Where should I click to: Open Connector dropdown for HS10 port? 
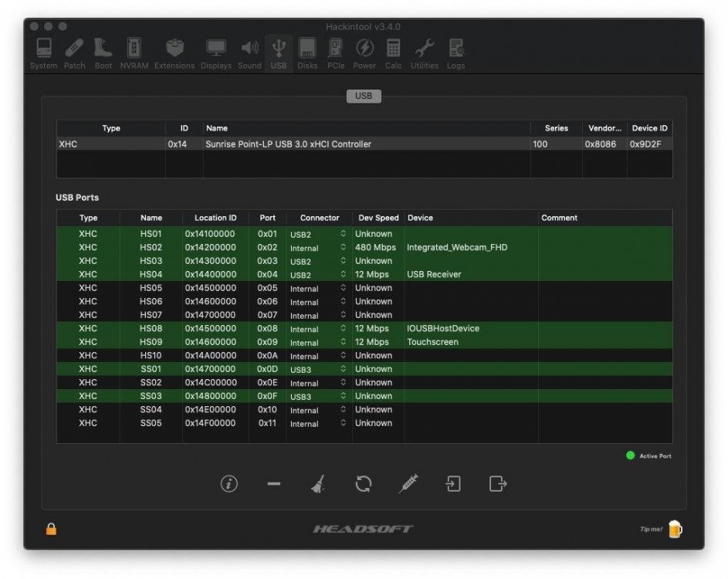343,356
